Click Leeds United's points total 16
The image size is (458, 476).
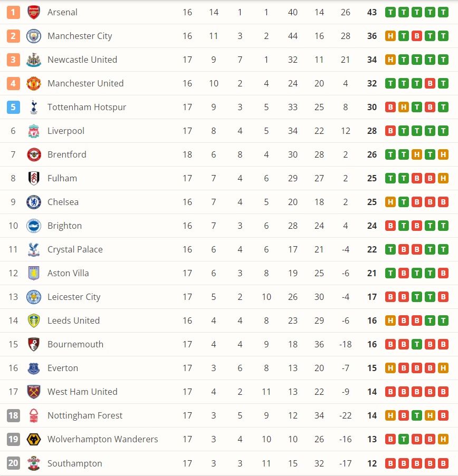pos(372,320)
